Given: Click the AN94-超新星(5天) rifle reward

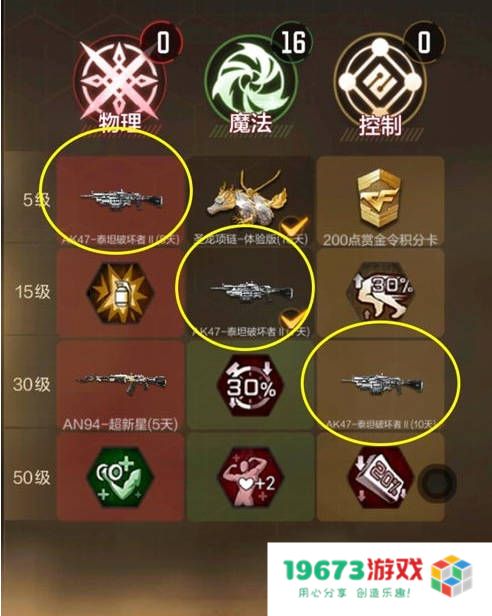Looking at the screenshot, I should [121, 387].
